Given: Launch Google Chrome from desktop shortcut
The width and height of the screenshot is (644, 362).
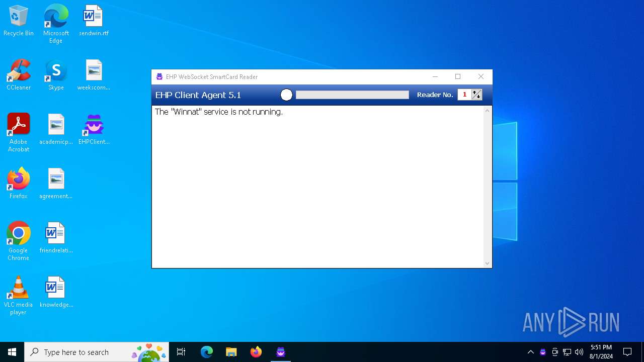Looking at the screenshot, I should pyautogui.click(x=19, y=241).
